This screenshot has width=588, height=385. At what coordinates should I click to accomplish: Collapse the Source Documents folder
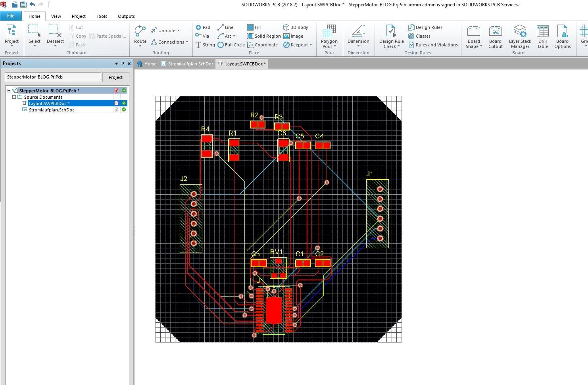click(14, 97)
